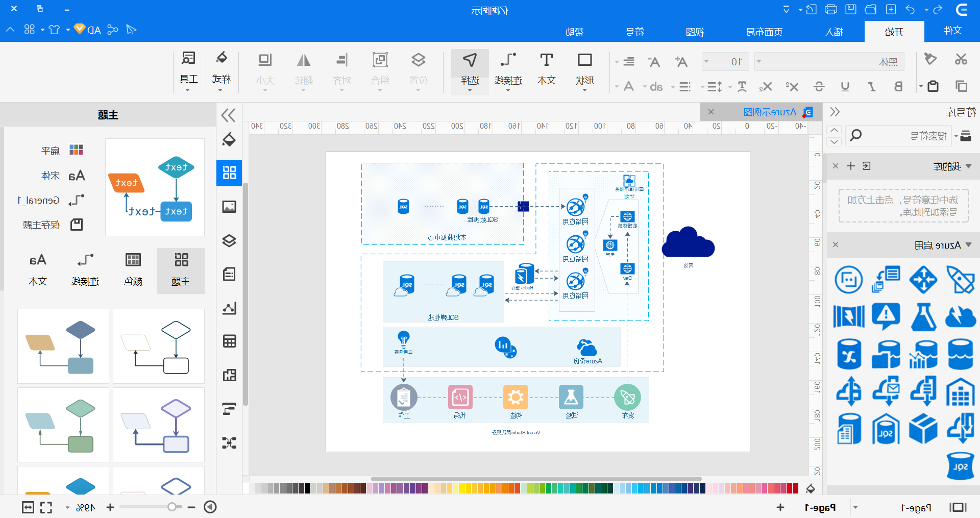The width and height of the screenshot is (980, 518).
Task: Click the cube Azure symbol in library
Action: point(923,429)
